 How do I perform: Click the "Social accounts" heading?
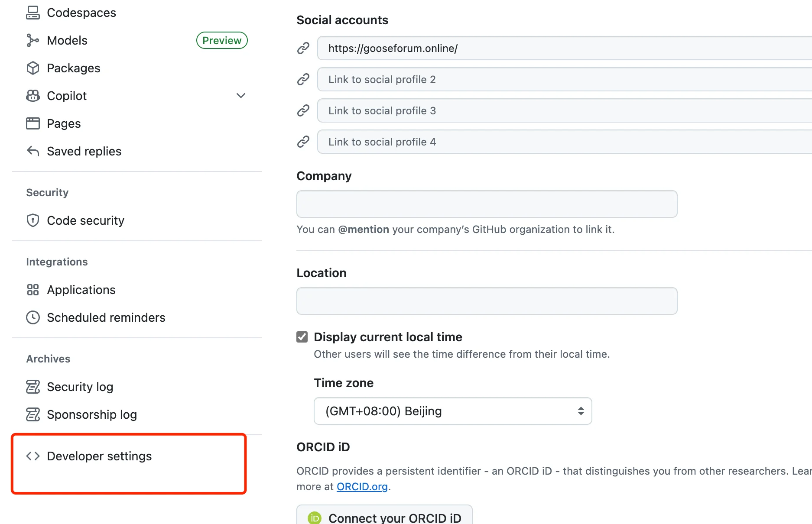click(x=342, y=20)
